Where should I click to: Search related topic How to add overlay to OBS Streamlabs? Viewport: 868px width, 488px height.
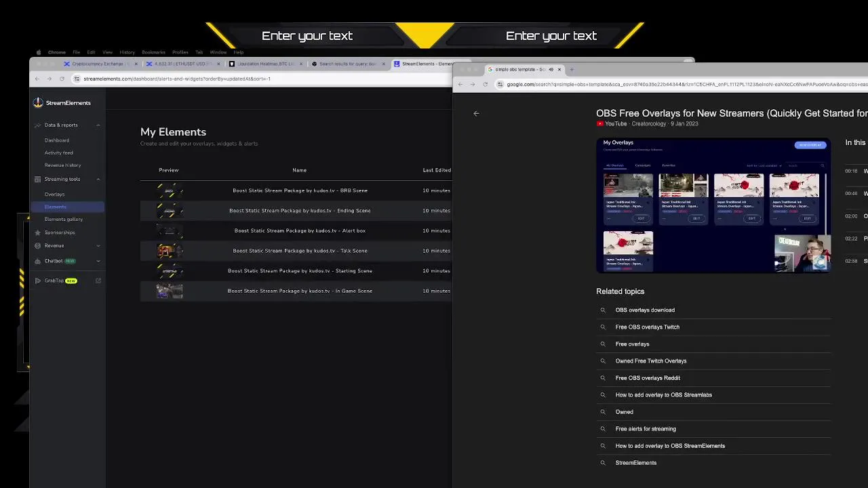click(x=663, y=395)
